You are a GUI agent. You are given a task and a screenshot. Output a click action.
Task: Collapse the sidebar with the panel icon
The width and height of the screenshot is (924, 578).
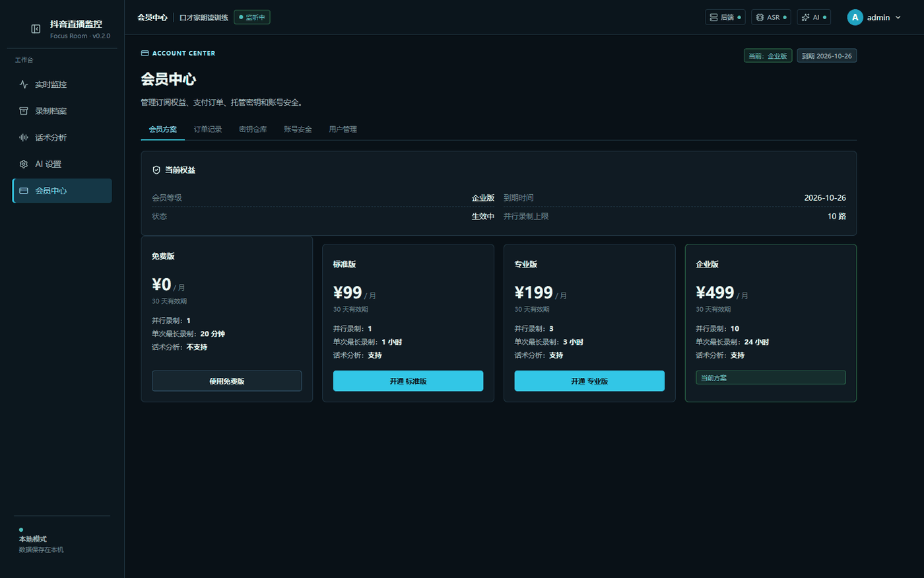coord(36,29)
